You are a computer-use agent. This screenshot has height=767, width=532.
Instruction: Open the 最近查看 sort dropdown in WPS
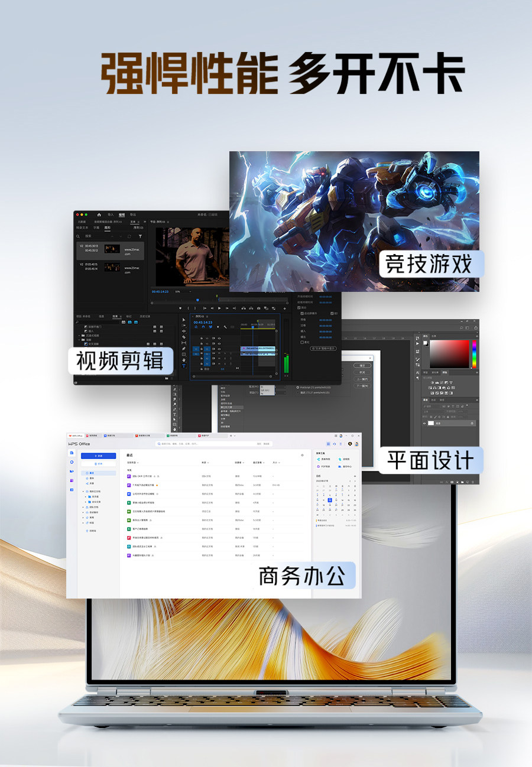pyautogui.click(x=258, y=463)
